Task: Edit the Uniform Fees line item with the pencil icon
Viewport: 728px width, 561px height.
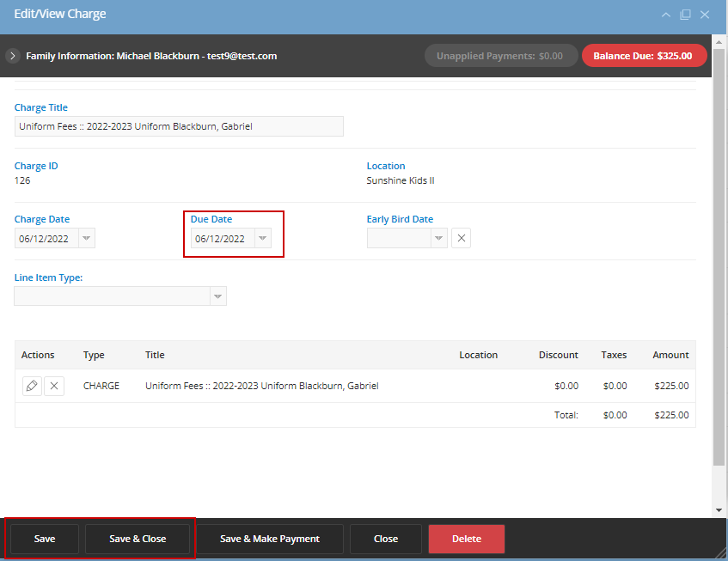Action: [32, 386]
